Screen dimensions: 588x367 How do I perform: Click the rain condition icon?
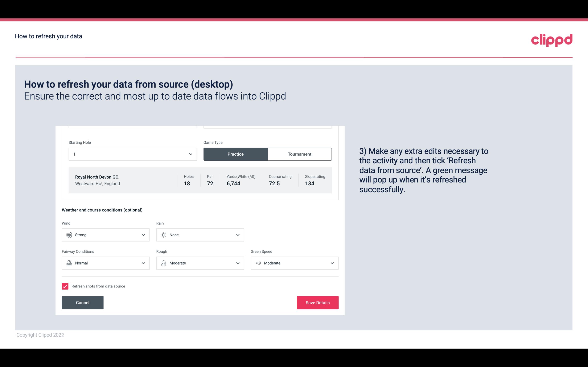tap(163, 235)
